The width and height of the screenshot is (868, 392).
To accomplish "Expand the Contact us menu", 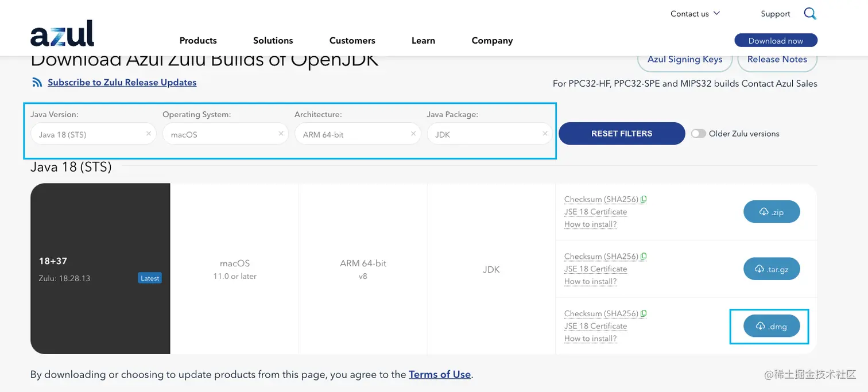I will (x=695, y=14).
